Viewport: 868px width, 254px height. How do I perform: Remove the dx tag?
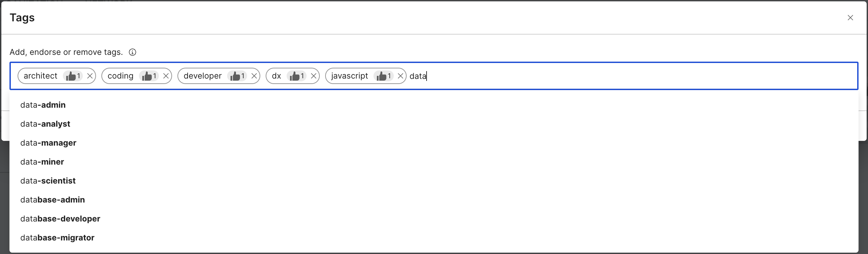point(313,76)
